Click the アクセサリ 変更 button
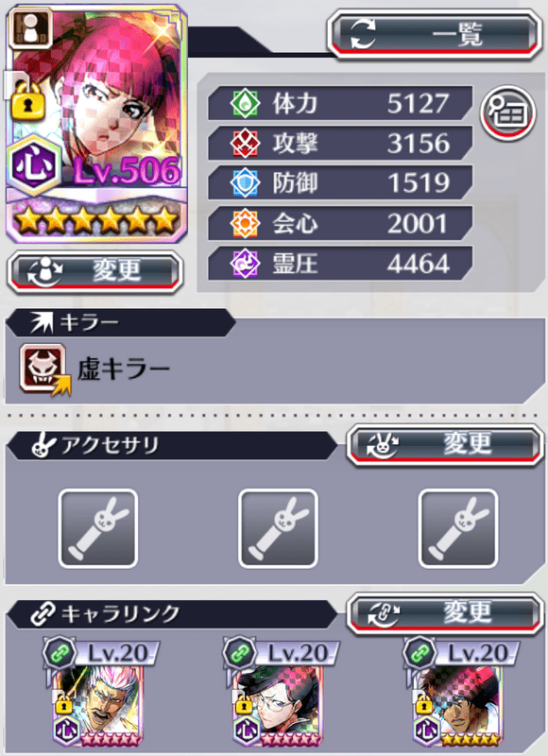The width and height of the screenshot is (548, 756). click(x=444, y=444)
